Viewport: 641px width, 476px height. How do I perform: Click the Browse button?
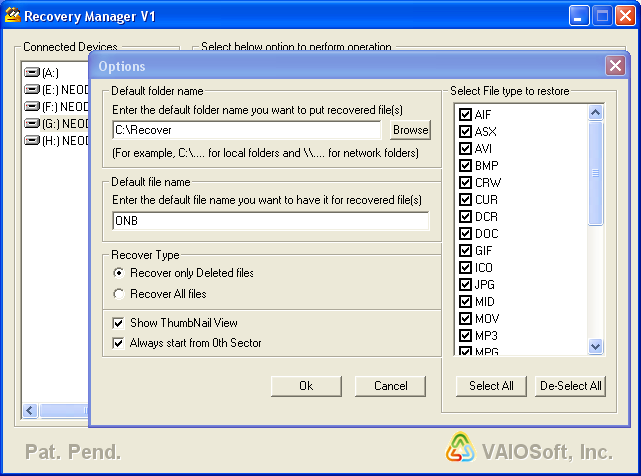(x=410, y=130)
